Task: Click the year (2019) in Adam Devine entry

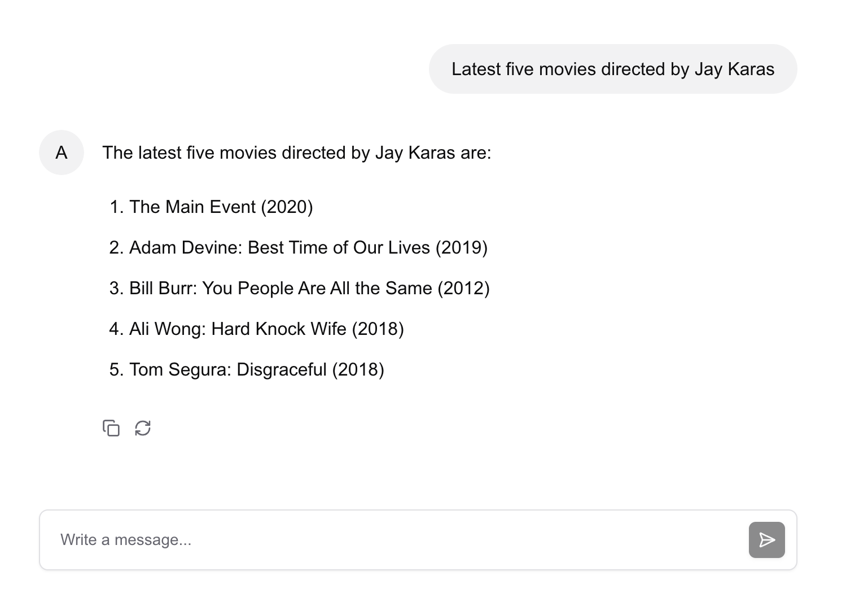Action: pos(461,247)
